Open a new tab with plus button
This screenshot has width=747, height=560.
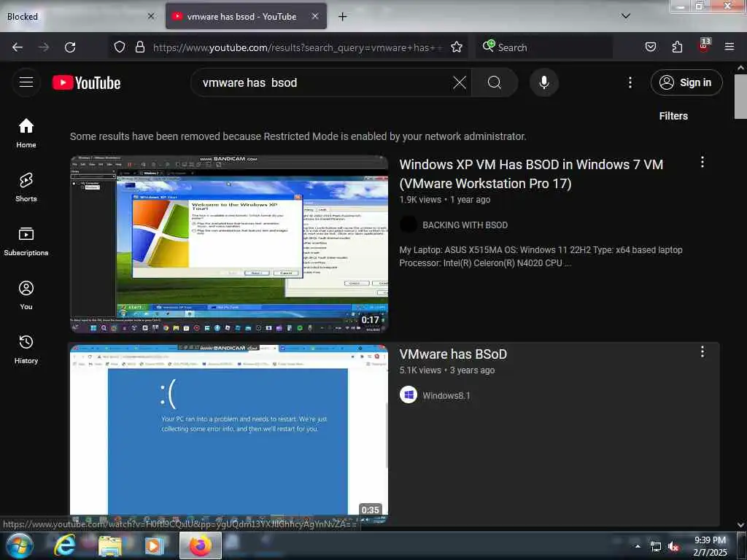pos(343,16)
